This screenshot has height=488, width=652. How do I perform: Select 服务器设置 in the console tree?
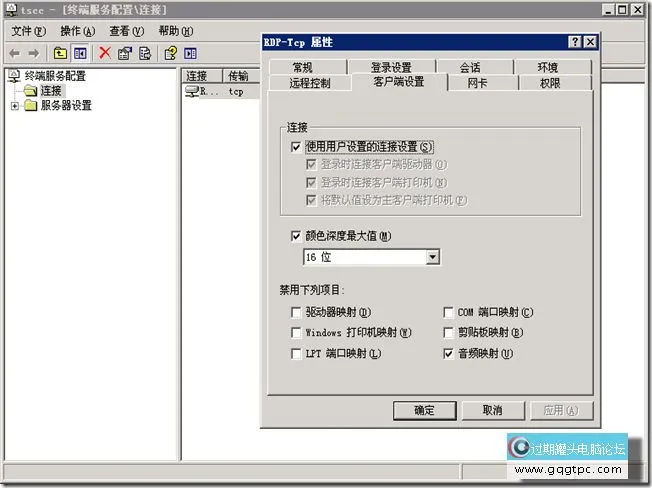(66, 106)
